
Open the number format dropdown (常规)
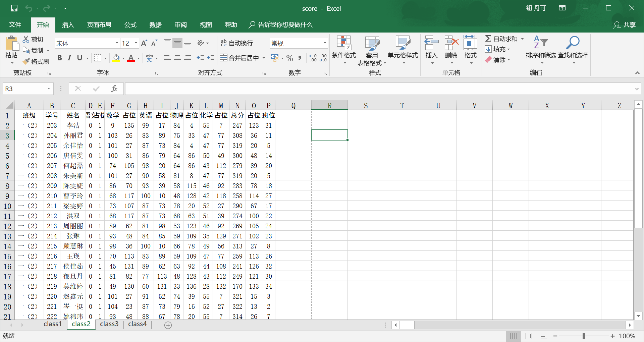point(325,43)
